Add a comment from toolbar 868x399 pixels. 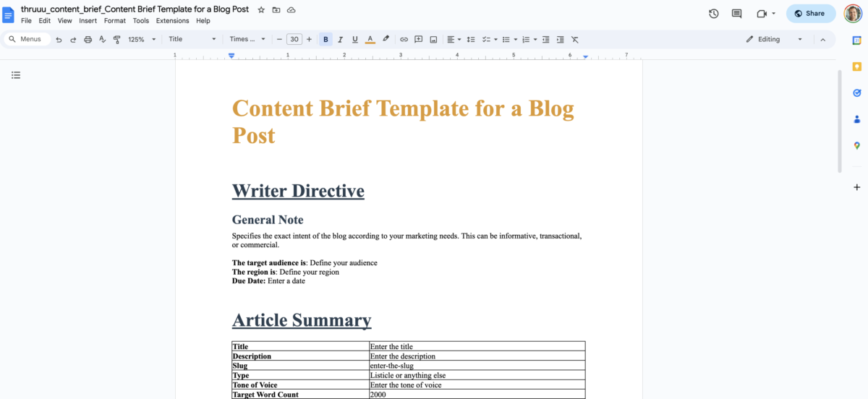pos(418,39)
